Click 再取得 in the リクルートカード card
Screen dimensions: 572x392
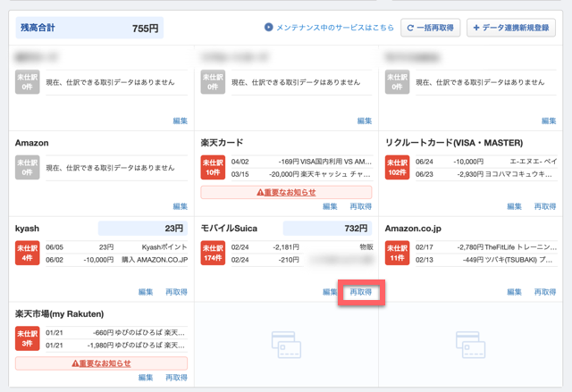(545, 206)
